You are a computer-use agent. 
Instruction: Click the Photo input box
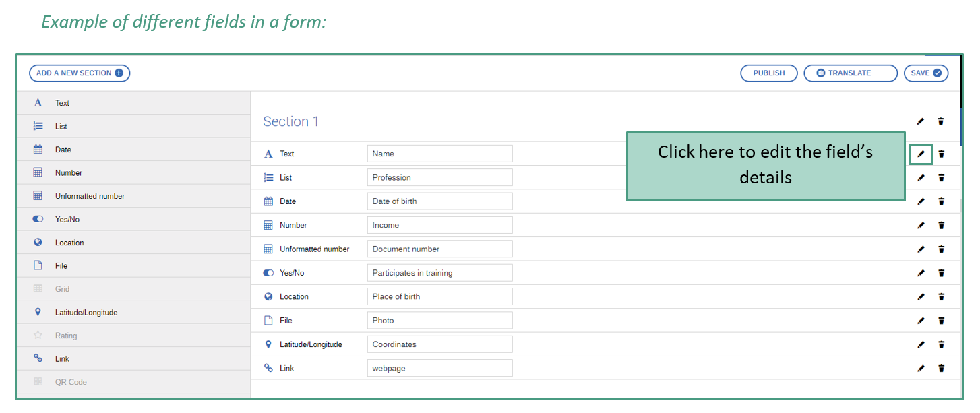pyautogui.click(x=439, y=320)
